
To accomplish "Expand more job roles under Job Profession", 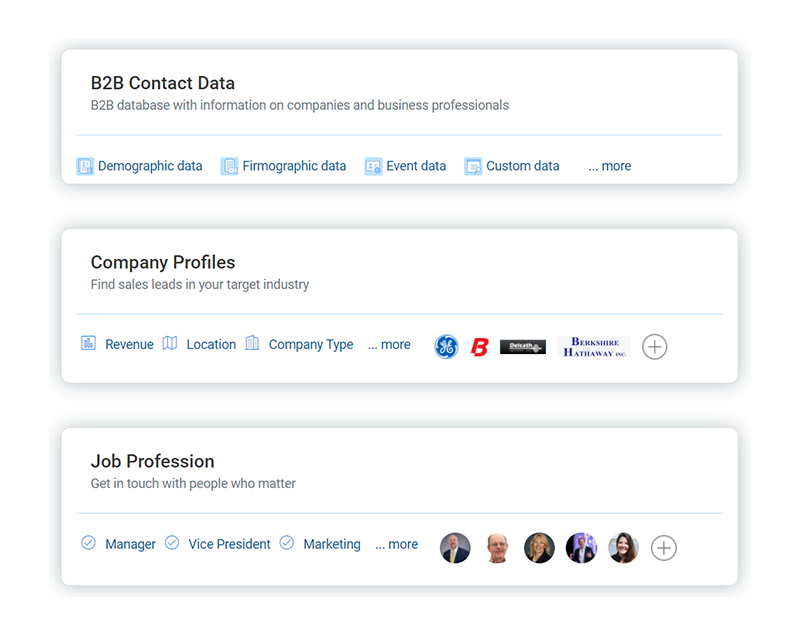I will pos(396,543).
